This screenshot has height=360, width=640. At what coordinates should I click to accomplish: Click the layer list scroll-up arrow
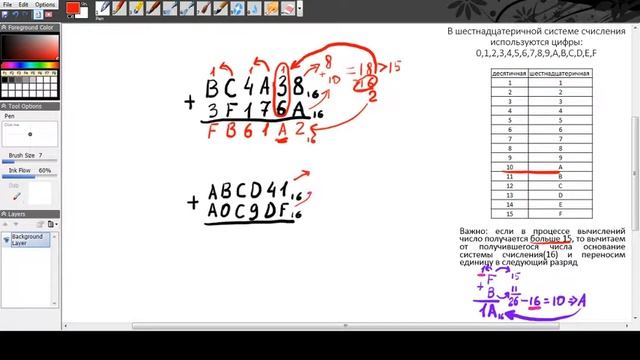pos(54,237)
